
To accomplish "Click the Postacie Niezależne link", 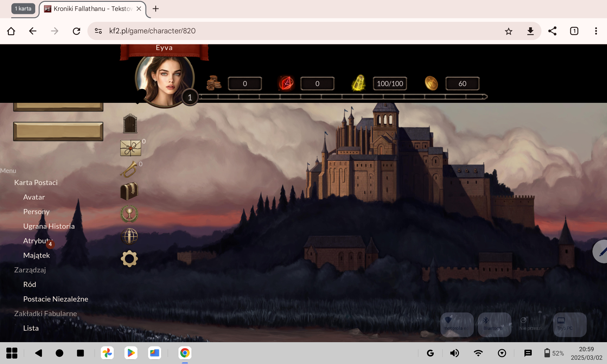I will [x=56, y=299].
